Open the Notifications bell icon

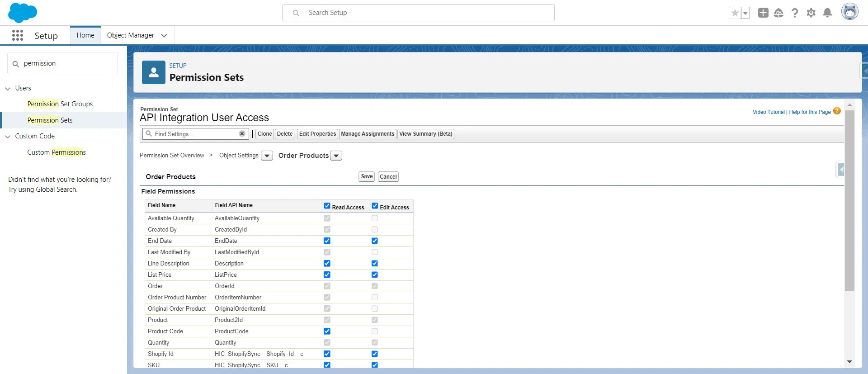coord(827,13)
